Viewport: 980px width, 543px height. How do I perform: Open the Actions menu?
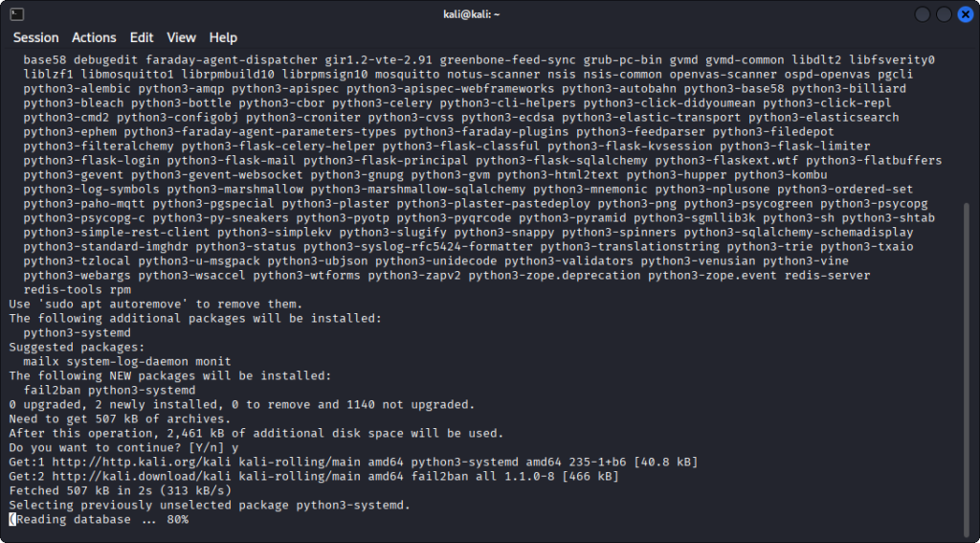tap(94, 37)
